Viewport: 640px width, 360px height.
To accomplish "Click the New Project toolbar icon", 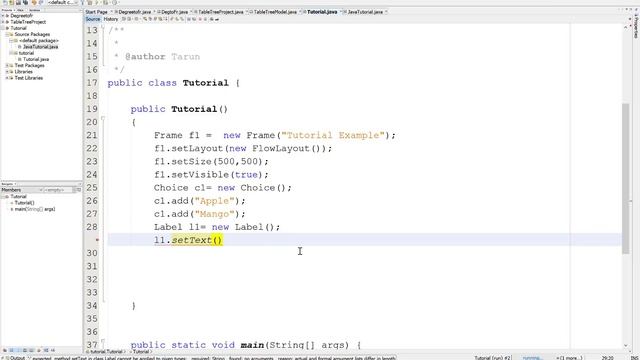I will click(11, 2).
